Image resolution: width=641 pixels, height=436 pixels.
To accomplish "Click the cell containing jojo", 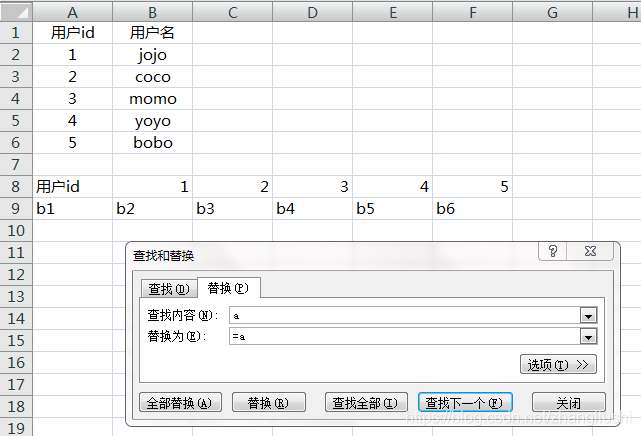I will tap(152, 55).
